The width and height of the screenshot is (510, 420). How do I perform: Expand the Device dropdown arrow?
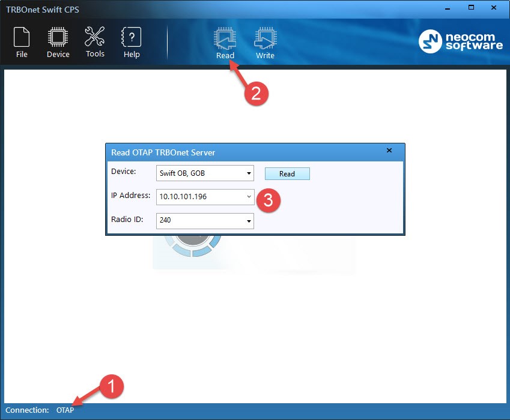249,173
